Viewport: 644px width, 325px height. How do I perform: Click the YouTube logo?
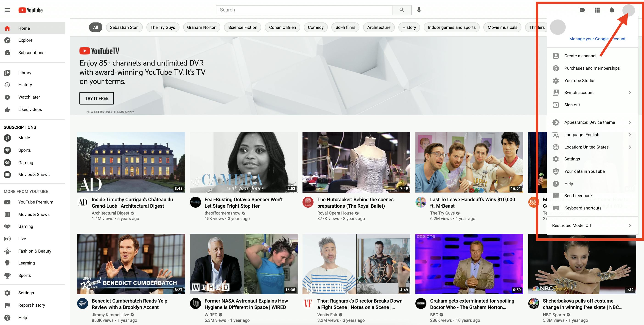pyautogui.click(x=31, y=10)
